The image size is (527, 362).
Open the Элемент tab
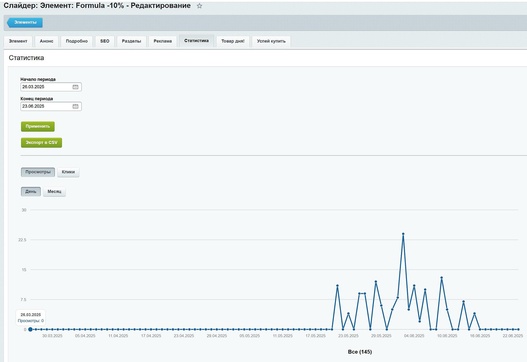coord(18,41)
